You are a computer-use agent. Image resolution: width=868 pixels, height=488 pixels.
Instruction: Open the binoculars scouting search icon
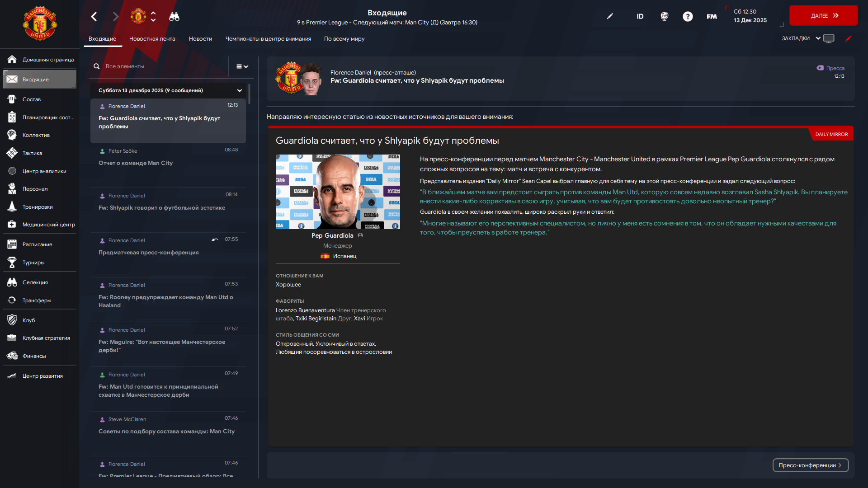point(174,17)
